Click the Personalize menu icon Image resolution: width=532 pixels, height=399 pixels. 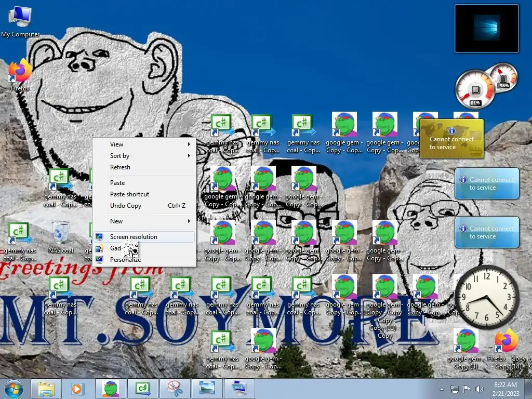click(99, 260)
